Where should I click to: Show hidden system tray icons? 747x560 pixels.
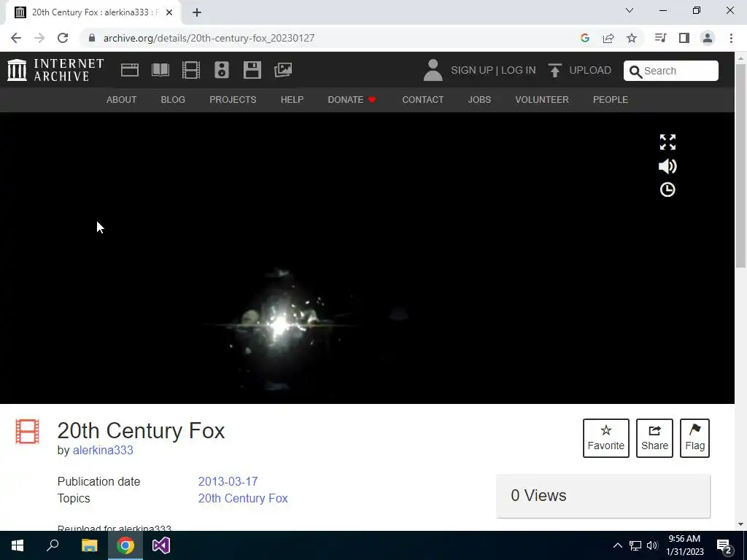617,545
